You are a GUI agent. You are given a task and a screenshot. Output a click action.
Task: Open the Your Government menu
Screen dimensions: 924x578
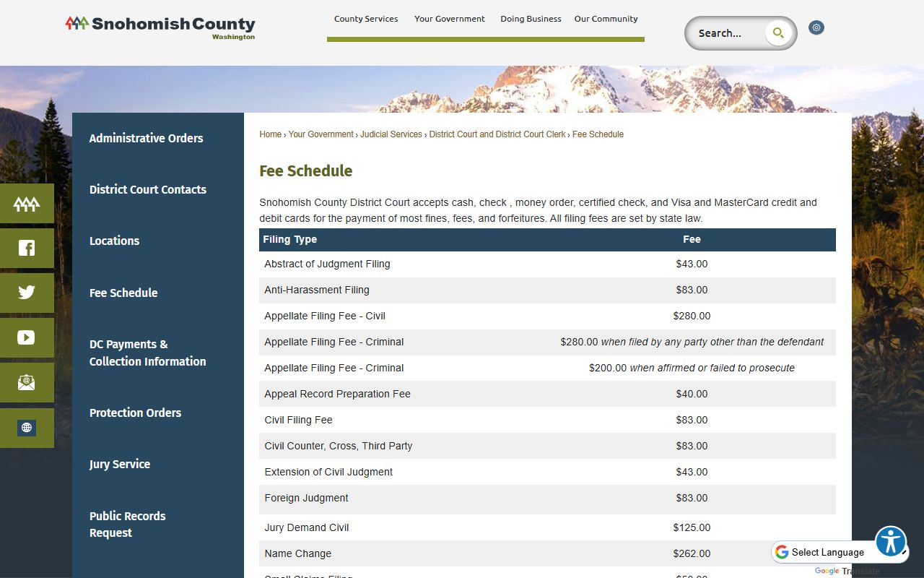(x=450, y=19)
